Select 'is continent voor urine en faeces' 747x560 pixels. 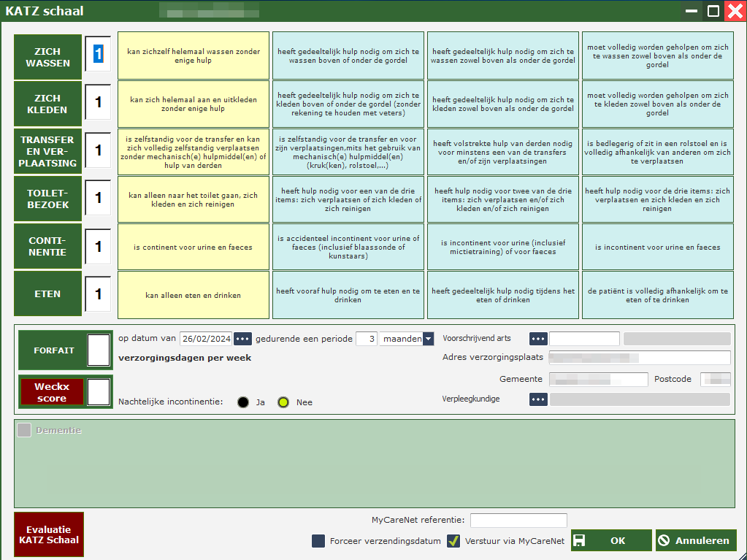[x=194, y=247]
